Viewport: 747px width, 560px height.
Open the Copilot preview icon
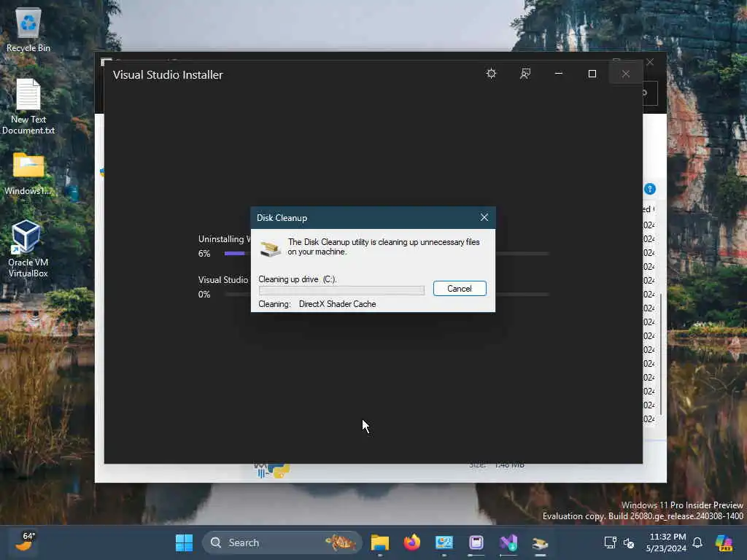[724, 542]
